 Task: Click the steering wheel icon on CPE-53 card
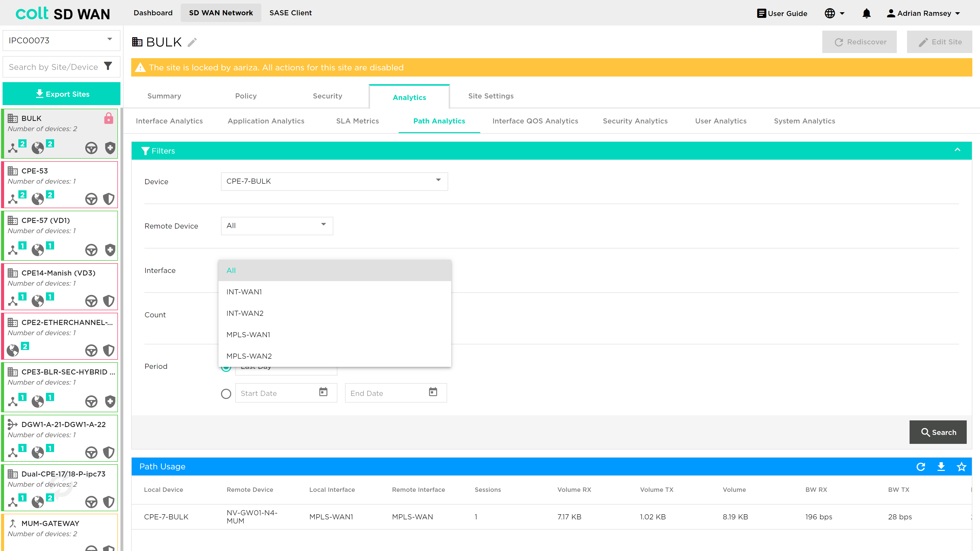[x=91, y=198]
